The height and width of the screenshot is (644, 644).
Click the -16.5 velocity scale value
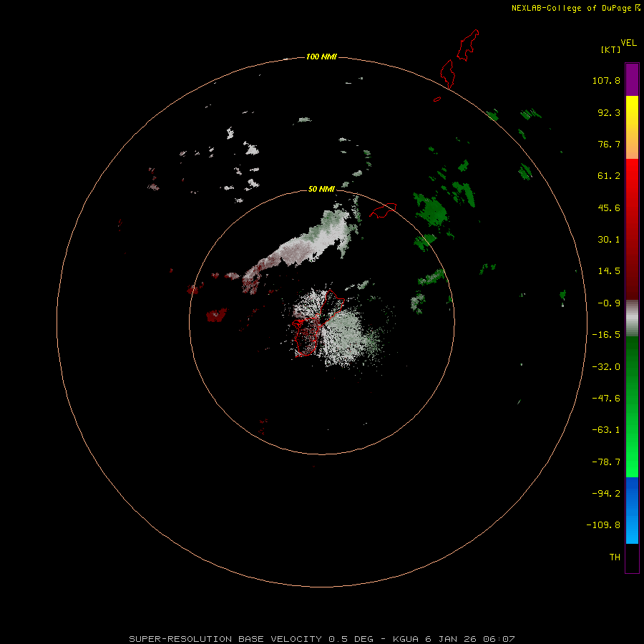(606, 335)
